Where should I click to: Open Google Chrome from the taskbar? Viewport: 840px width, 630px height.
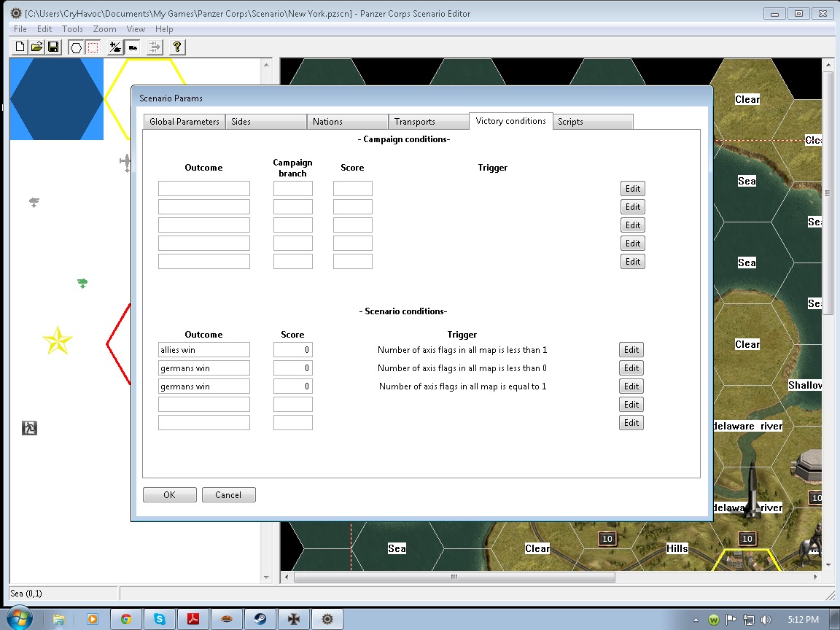[126, 619]
